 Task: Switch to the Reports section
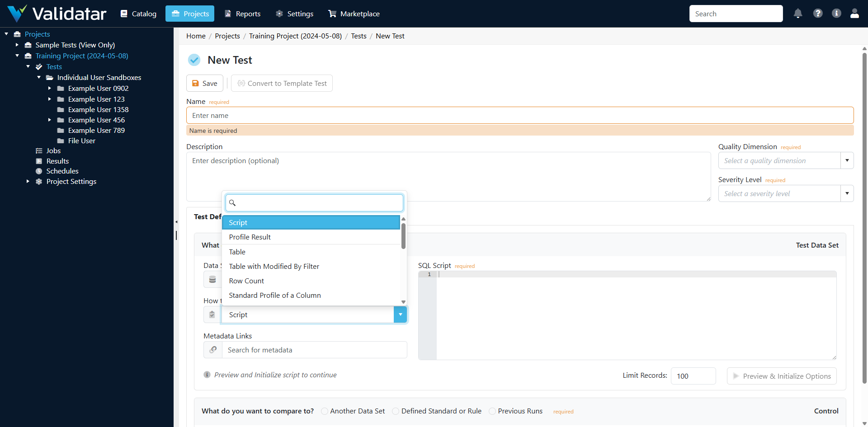(242, 14)
